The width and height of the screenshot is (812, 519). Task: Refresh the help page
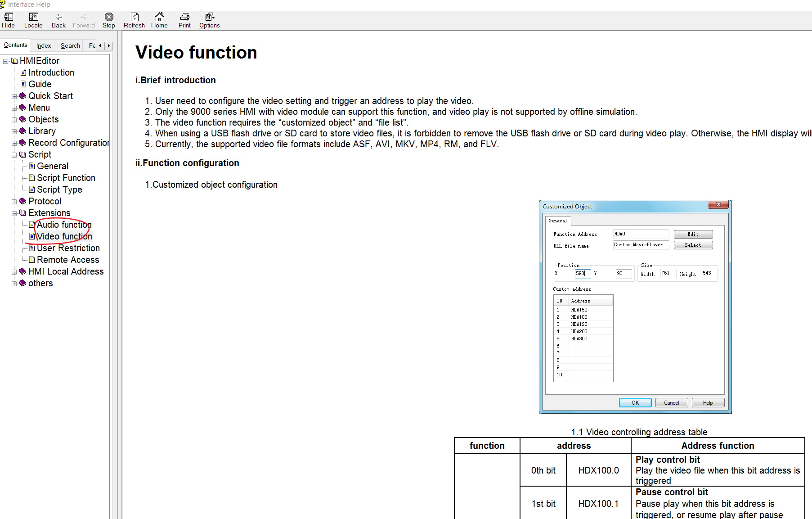134,20
